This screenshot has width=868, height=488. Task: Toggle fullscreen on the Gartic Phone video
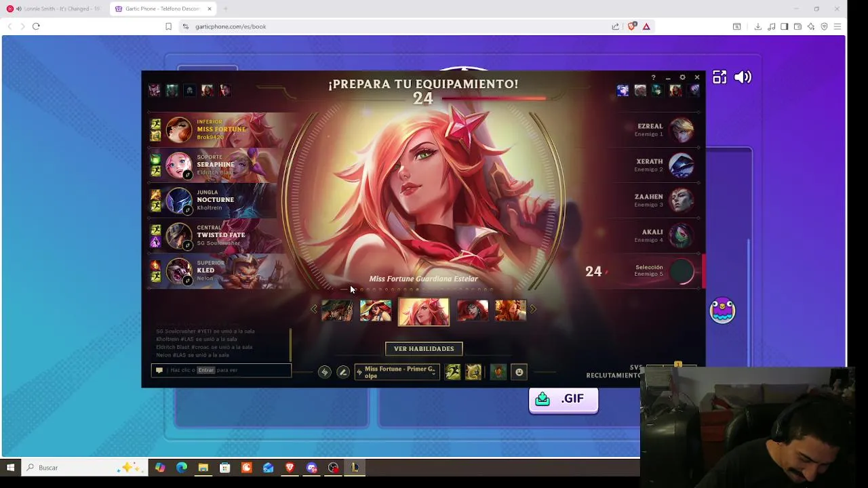point(719,77)
